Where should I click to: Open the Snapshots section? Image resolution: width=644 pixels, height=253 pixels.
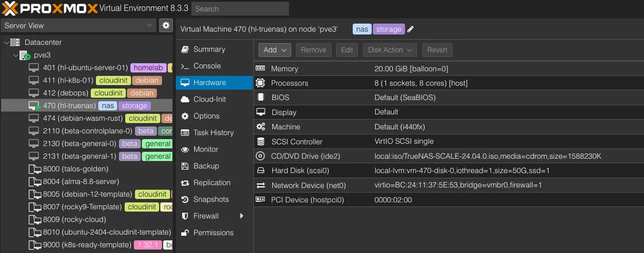211,200
